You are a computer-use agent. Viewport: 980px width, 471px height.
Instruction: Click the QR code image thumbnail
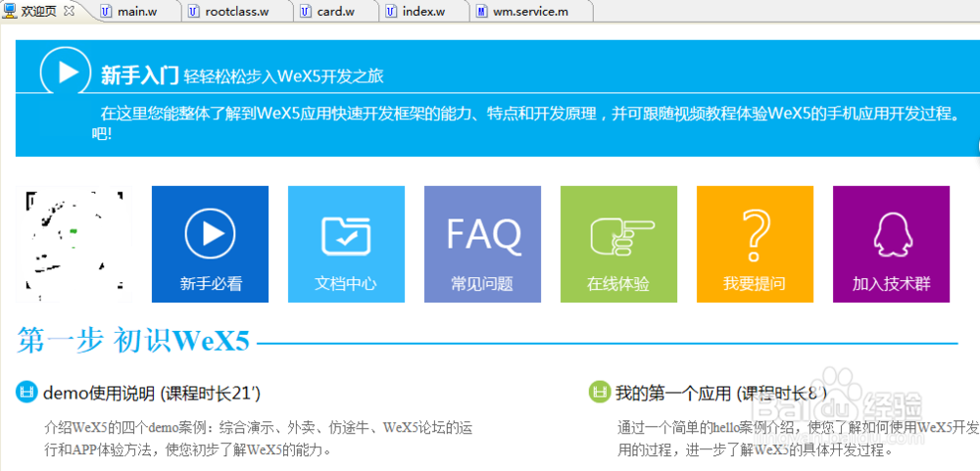pyautogui.click(x=73, y=244)
